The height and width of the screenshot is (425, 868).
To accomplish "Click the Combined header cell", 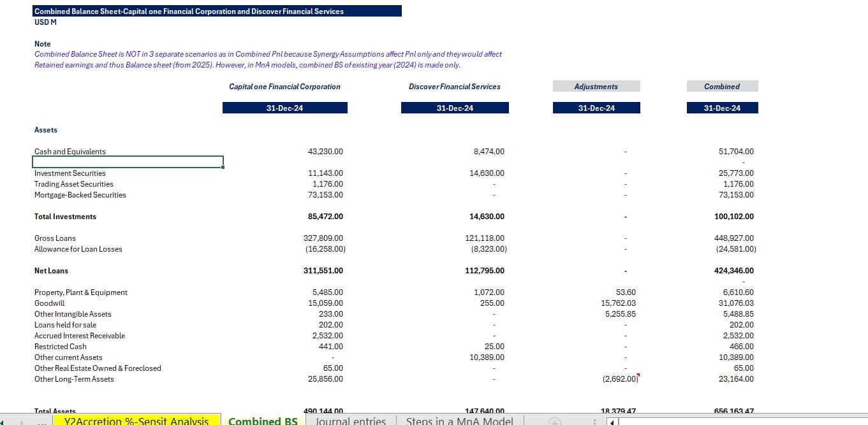I will tap(722, 86).
